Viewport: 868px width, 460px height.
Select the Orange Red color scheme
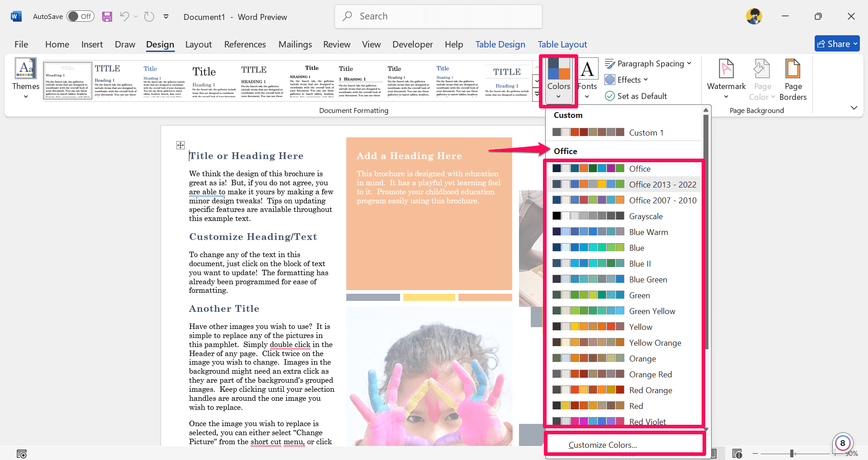pos(624,374)
